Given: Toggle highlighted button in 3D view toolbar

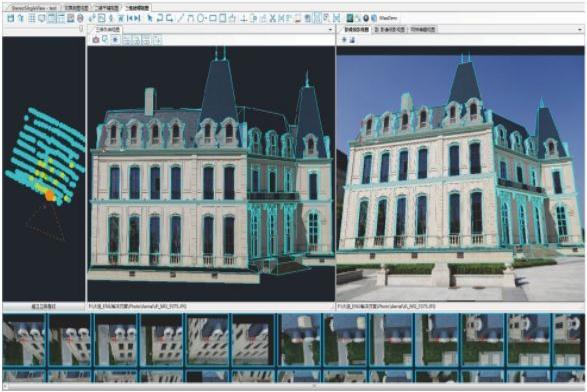Looking at the screenshot, I should point(115,39).
